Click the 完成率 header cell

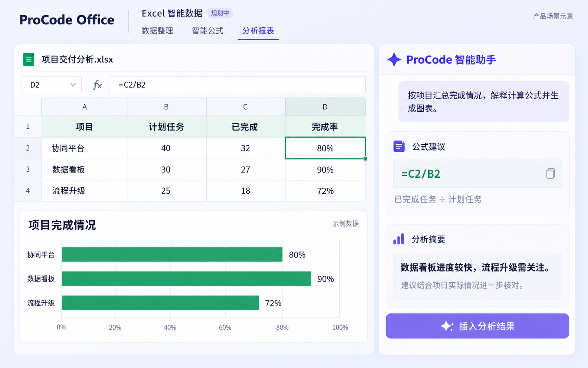(325, 127)
